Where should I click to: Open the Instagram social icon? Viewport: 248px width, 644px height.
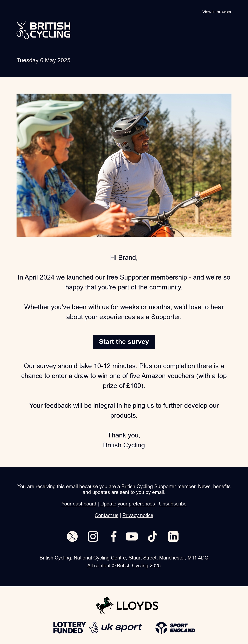click(x=93, y=537)
